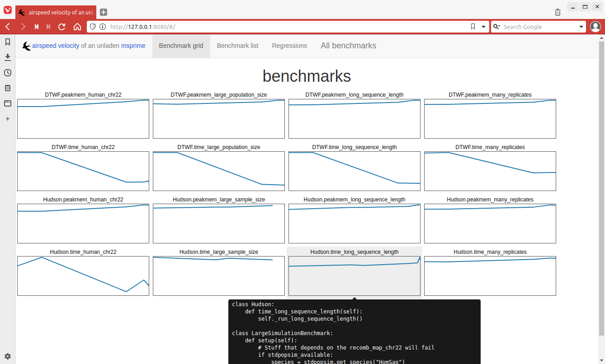Click the airspeed velocity msprime header link
605x364 pixels.
point(84,46)
